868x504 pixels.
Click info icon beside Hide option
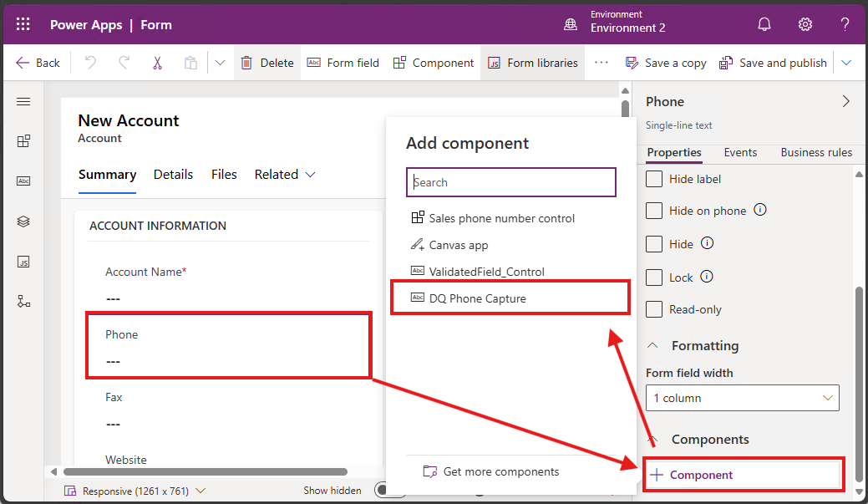click(707, 242)
